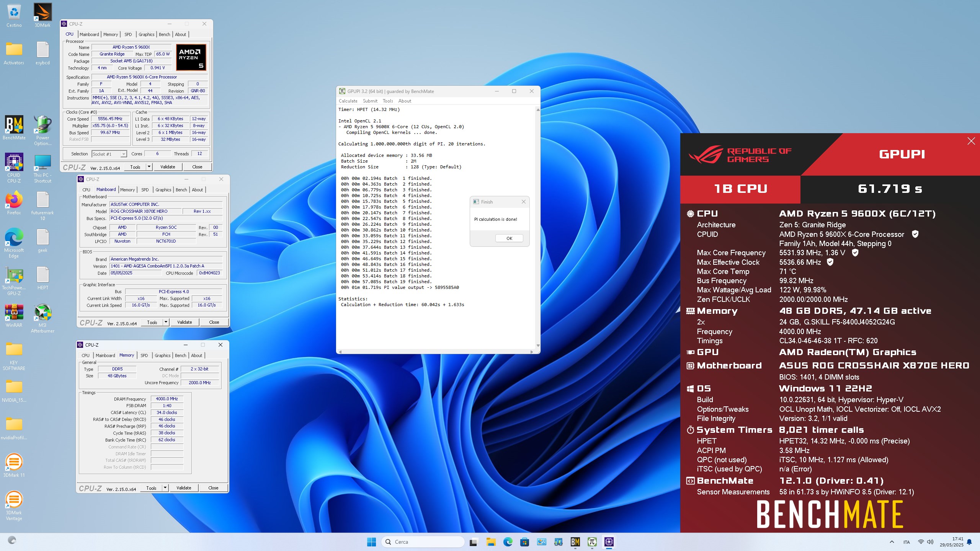Open File Explorer from the taskbar
The width and height of the screenshot is (980, 551).
(x=491, y=542)
